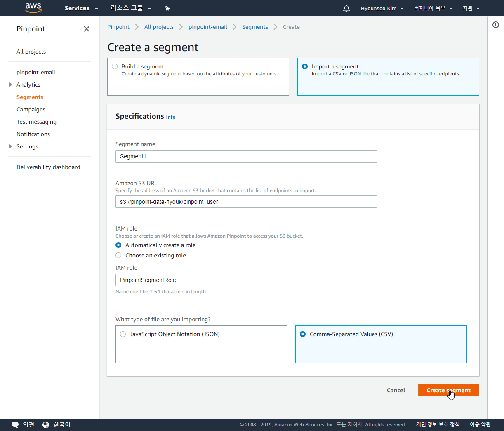Open the notifications bell icon
Image resolution: width=504 pixels, height=431 pixels.
click(x=346, y=8)
